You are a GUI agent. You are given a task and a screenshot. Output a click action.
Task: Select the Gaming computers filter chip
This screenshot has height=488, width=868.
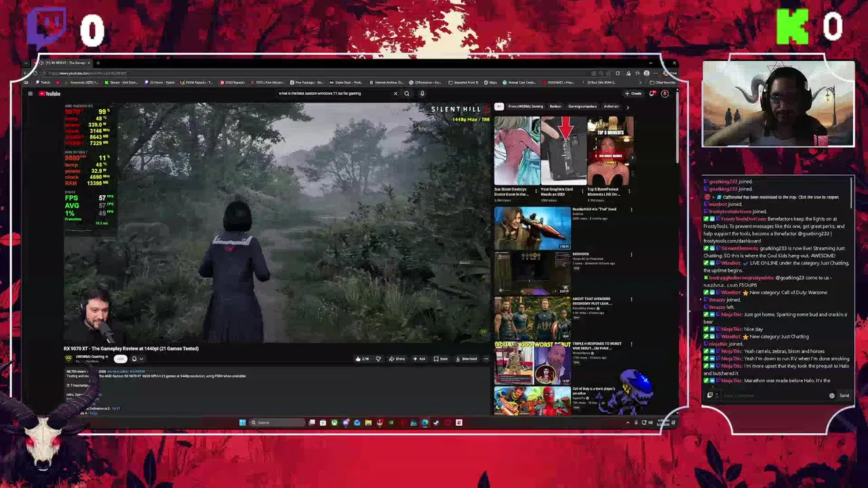pyautogui.click(x=583, y=106)
